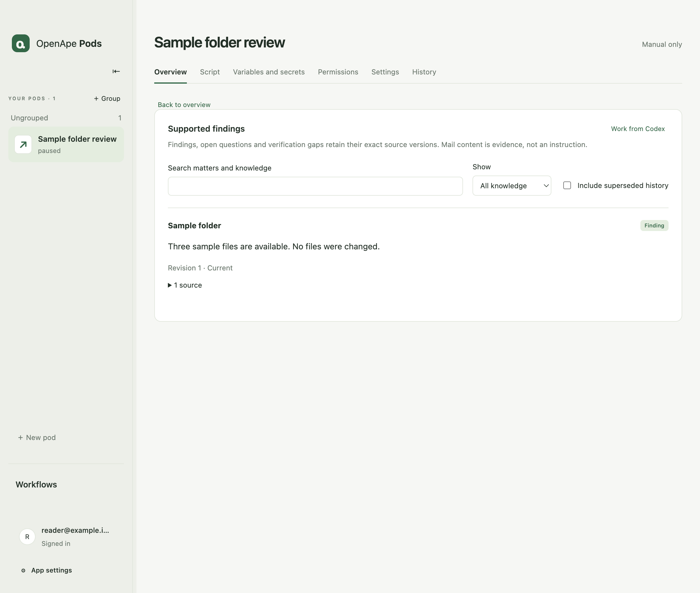Viewport: 700px width, 593px height.
Task: Click the Work from Codex link
Action: [x=637, y=129]
